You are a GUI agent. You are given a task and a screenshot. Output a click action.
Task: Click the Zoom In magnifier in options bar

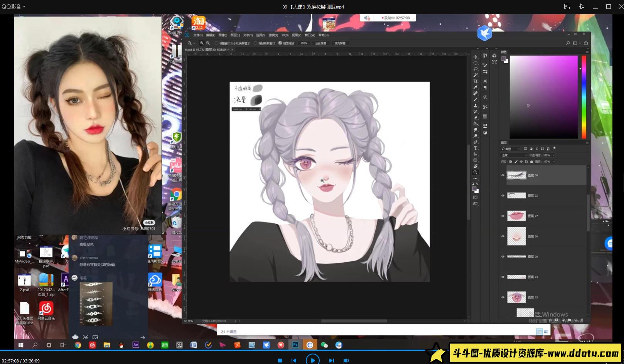click(x=202, y=43)
